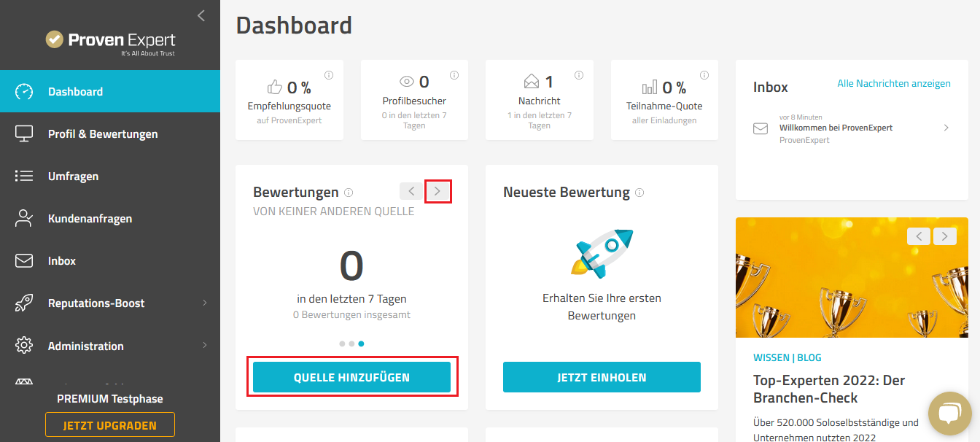Click the info icon on the Nachricht card
Image resolution: width=980 pixels, height=442 pixels.
[x=579, y=75]
